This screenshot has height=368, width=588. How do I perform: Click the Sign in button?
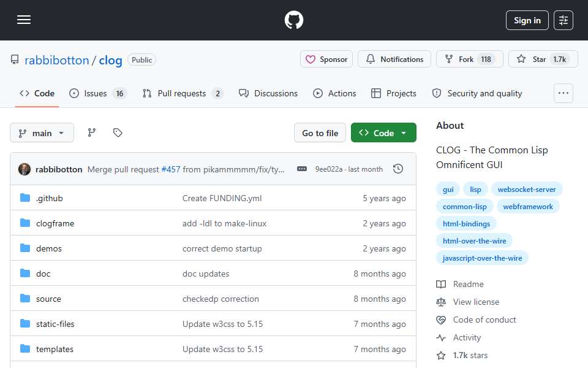point(527,20)
